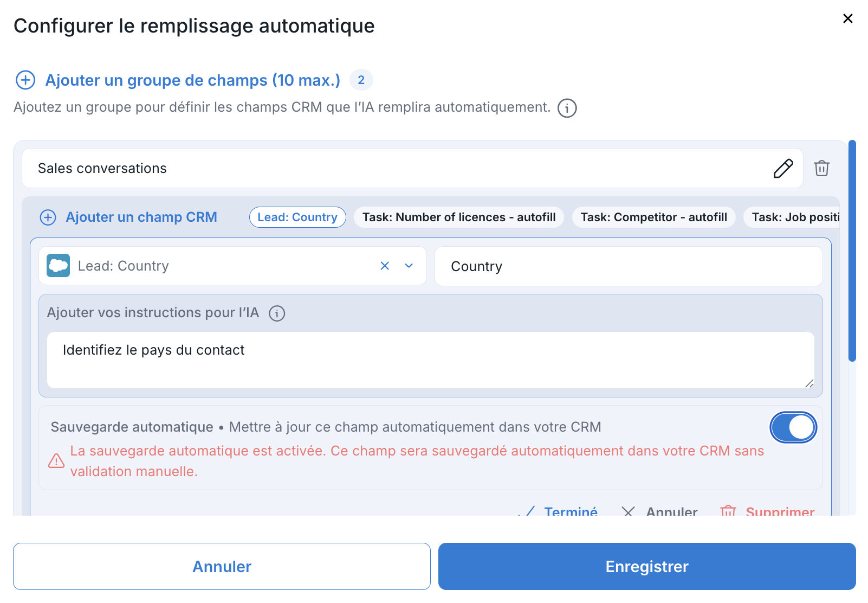Select the Lead: Country field chip

point(297,217)
